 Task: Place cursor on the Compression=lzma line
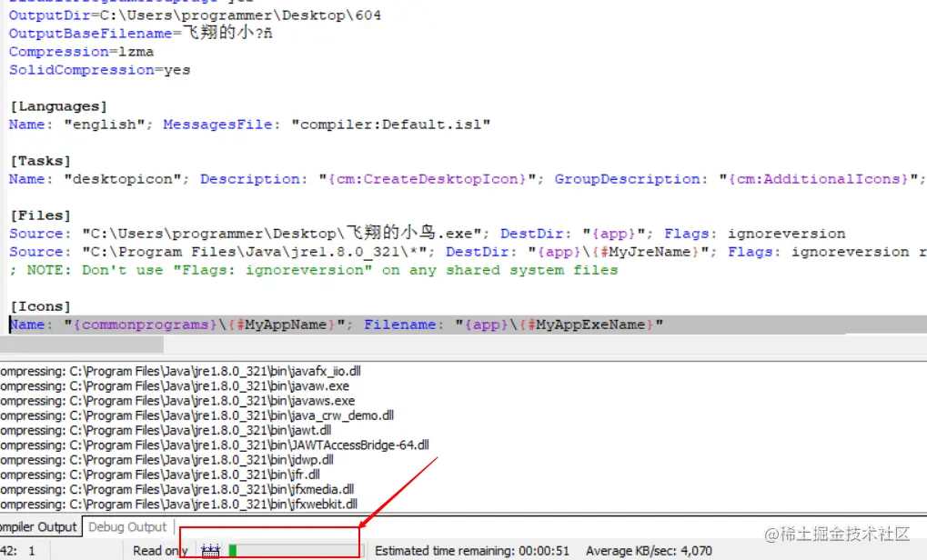81,52
